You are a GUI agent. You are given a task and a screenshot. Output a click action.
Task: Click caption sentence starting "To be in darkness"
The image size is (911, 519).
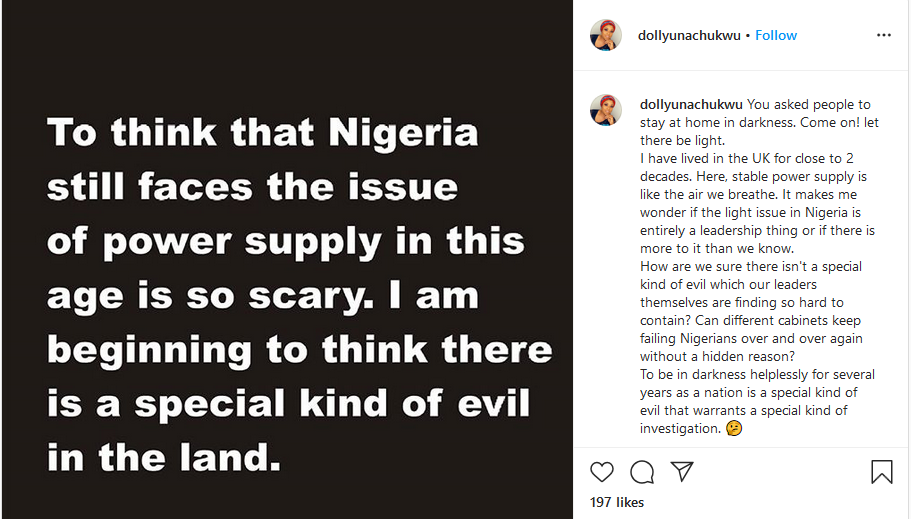click(x=757, y=375)
